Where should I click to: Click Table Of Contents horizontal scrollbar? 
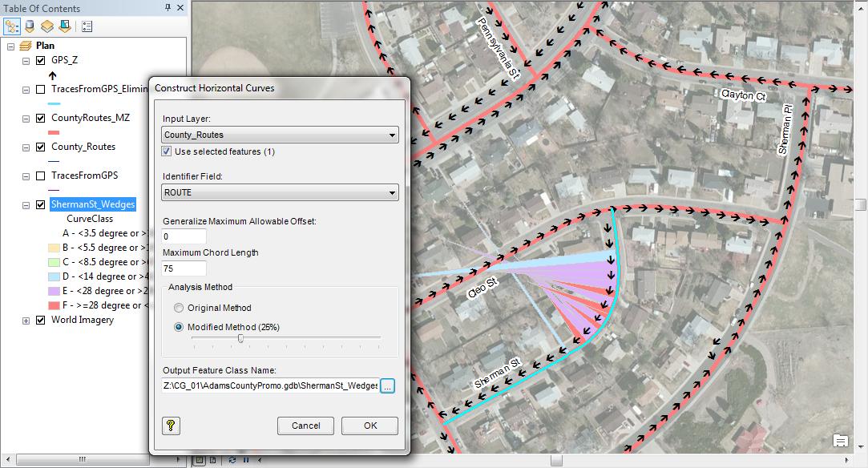(x=82, y=460)
